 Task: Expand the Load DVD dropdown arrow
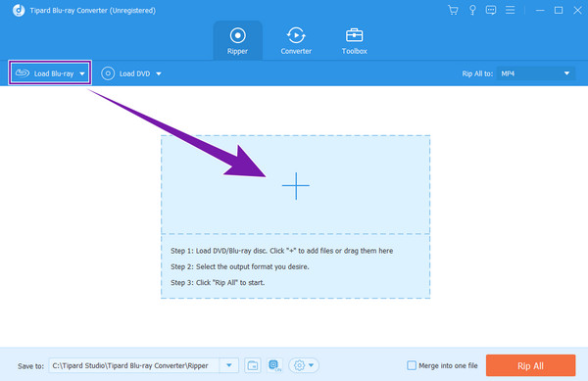(x=159, y=73)
